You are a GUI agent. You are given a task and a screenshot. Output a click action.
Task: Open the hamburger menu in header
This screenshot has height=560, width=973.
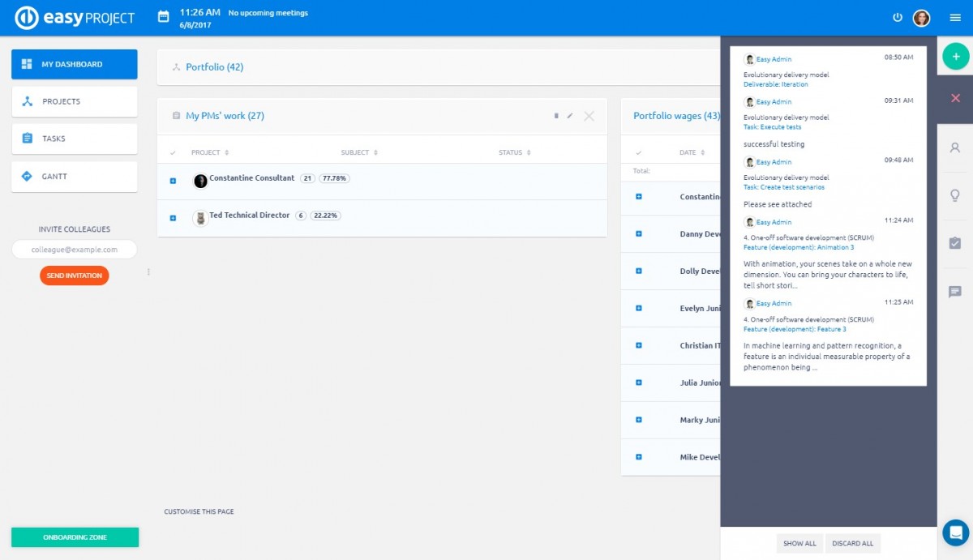coord(955,18)
